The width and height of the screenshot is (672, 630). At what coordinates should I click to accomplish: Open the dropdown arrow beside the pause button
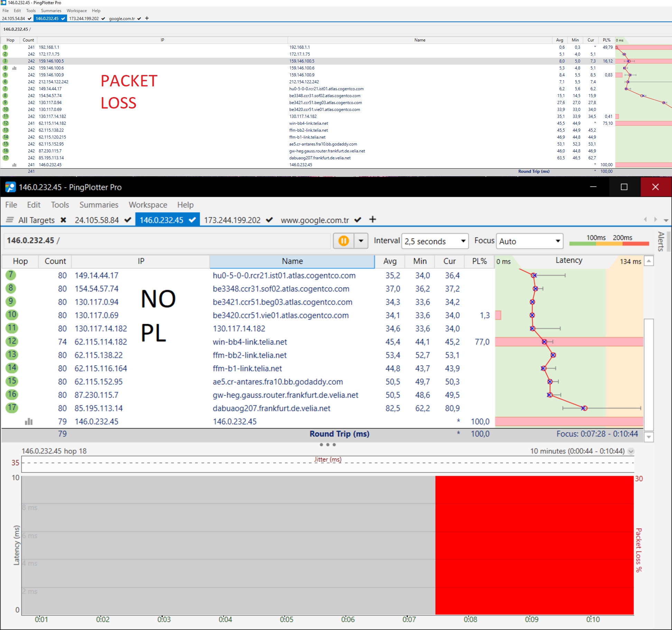361,241
